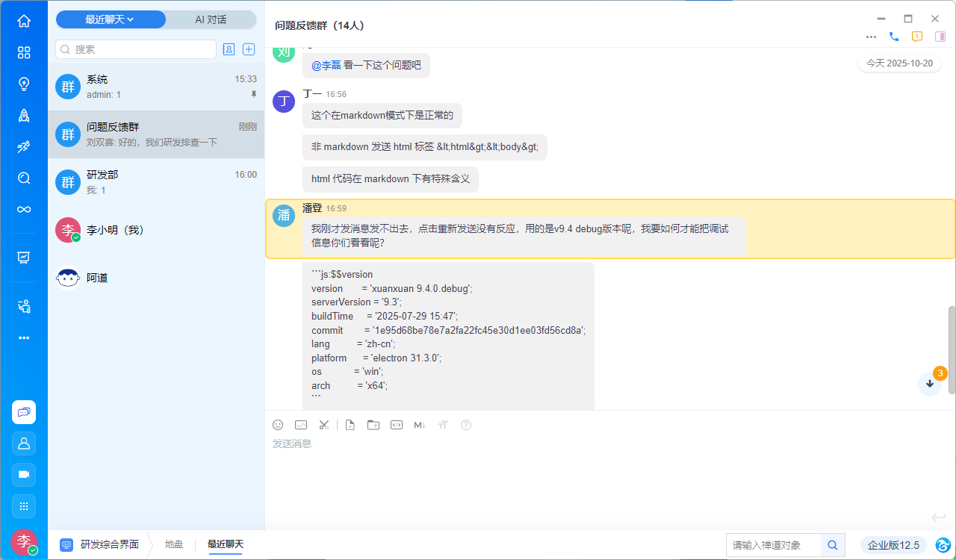Take a screenshot with the scissors icon
This screenshot has height=560, width=956.
pos(324,425)
